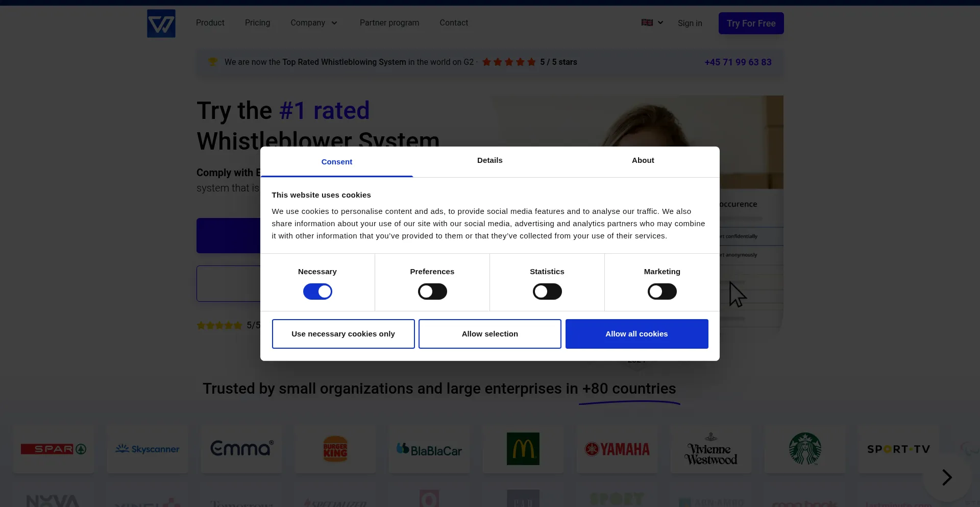Advance the logo carousel with the right arrow
The width and height of the screenshot is (980, 507).
[x=947, y=477]
